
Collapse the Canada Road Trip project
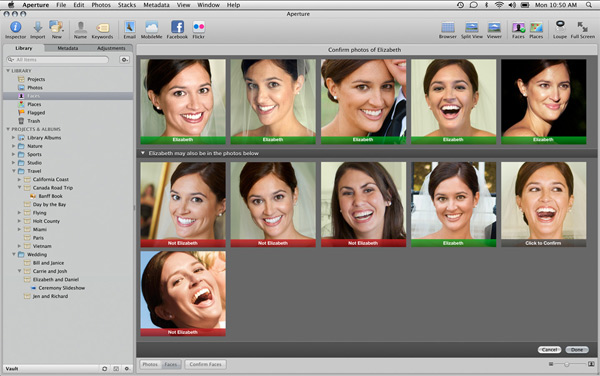[19, 188]
